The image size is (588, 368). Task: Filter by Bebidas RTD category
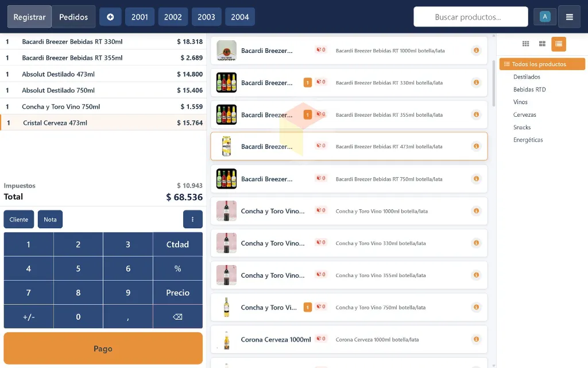(x=529, y=89)
